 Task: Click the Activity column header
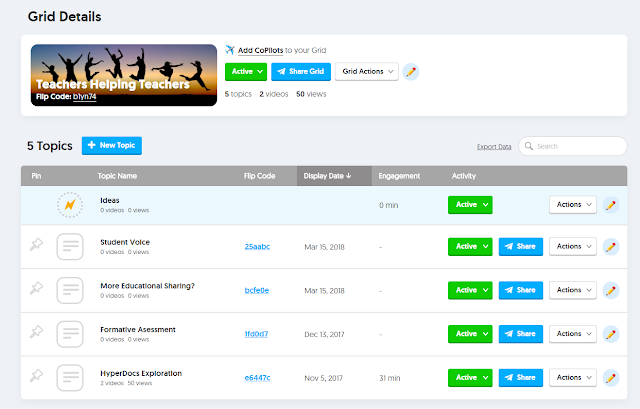[464, 176]
